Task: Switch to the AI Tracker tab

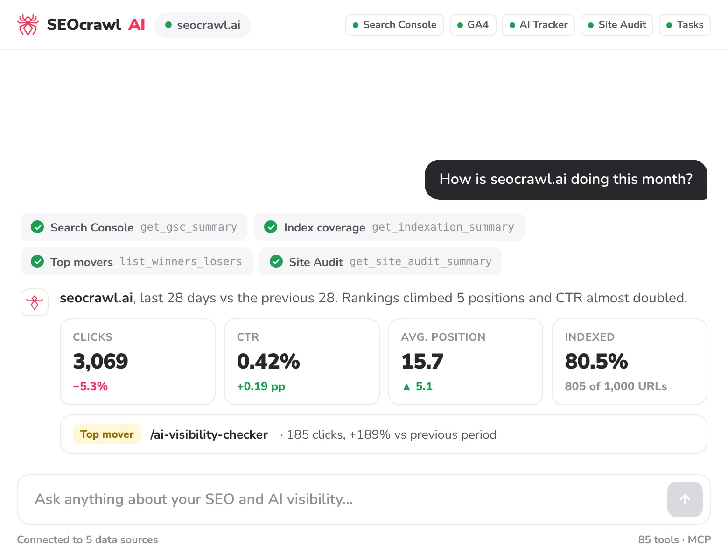Action: pos(539,25)
